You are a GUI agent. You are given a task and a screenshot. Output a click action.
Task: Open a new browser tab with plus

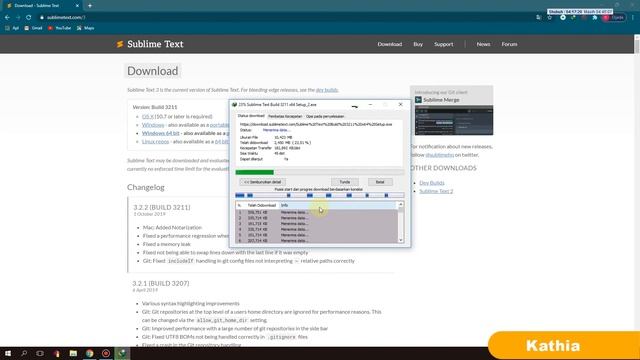coord(90,6)
